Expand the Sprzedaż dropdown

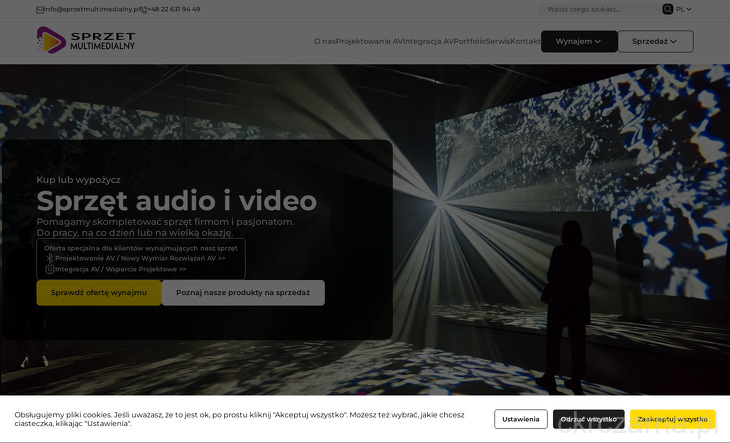point(655,42)
